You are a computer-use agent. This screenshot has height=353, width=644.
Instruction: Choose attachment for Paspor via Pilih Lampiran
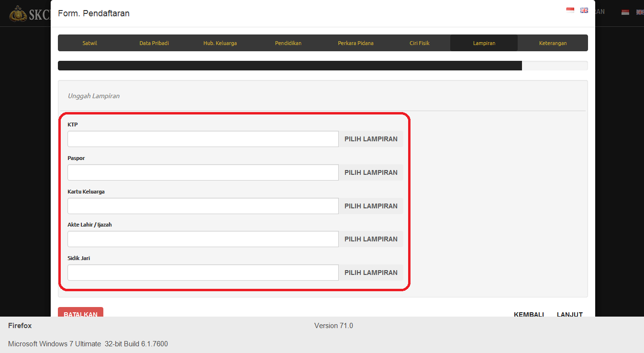click(371, 172)
